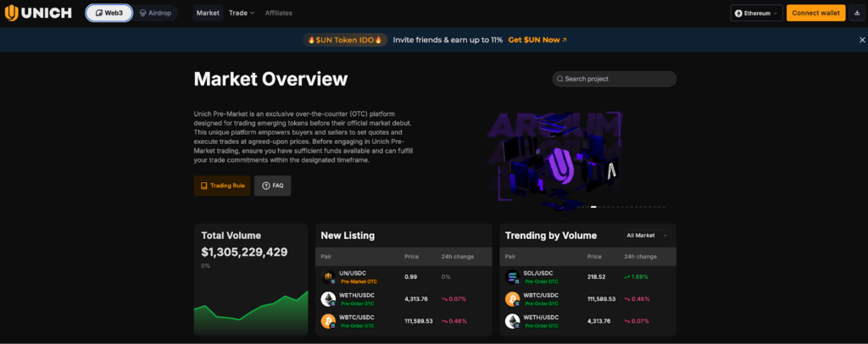Click the download icon in header
The image size is (868, 344).
(x=856, y=13)
